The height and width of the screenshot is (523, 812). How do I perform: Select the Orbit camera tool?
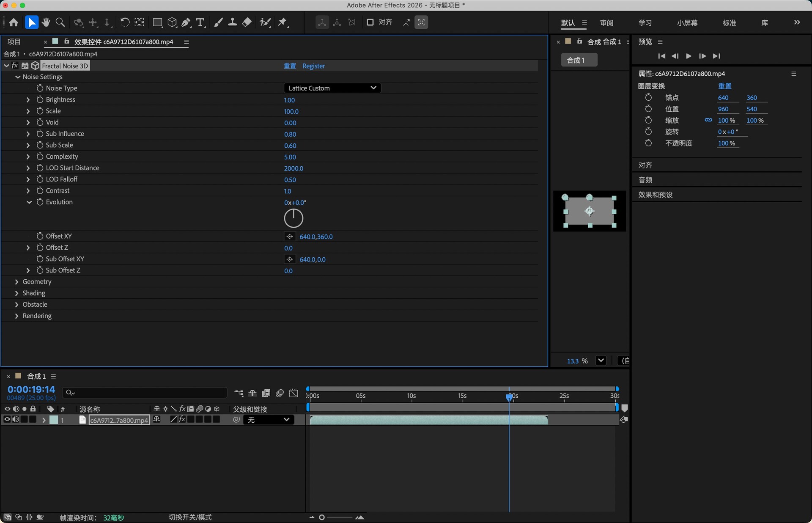pyautogui.click(x=78, y=22)
